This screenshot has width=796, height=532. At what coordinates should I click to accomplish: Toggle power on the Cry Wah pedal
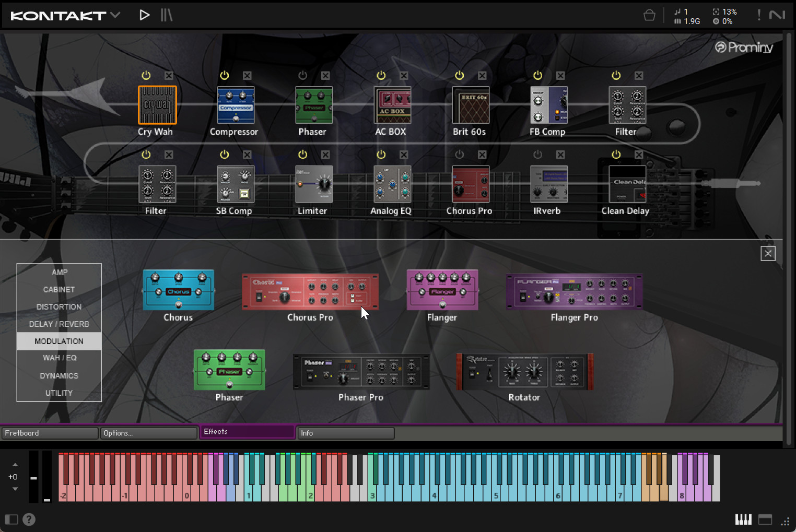pos(146,76)
